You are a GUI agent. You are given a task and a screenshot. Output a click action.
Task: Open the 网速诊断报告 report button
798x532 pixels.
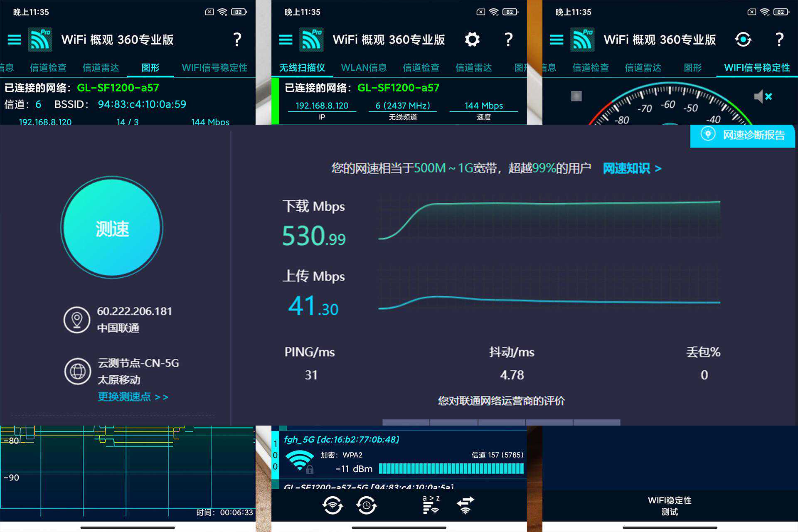(x=743, y=135)
